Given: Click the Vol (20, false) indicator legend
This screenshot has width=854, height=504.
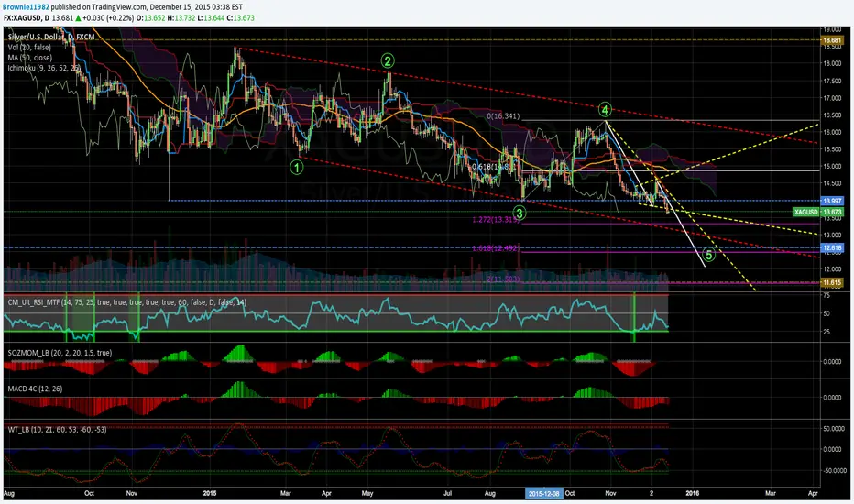Looking at the screenshot, I should click(29, 48).
